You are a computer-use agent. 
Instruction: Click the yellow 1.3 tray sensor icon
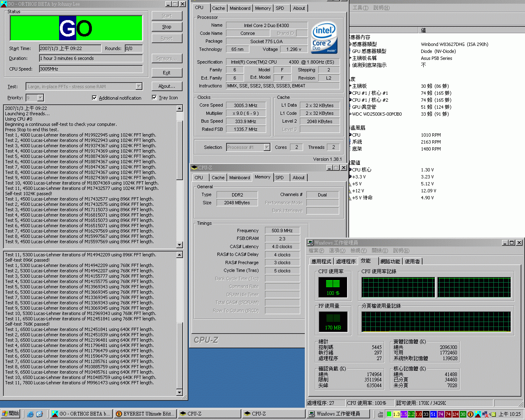396,414
